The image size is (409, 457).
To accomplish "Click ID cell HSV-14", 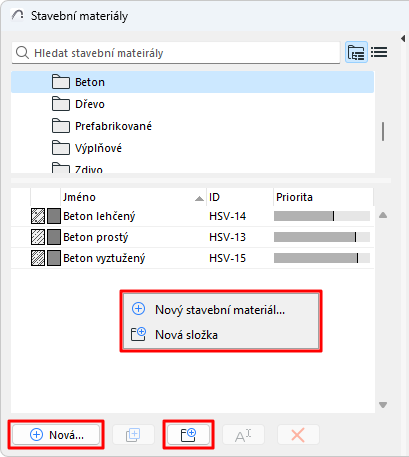I will pos(227,216).
